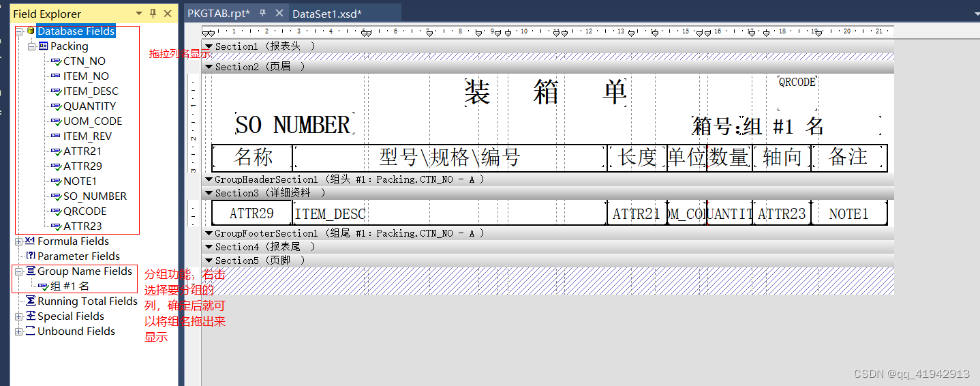Collapse Section5 页脚 section

pos(209,261)
